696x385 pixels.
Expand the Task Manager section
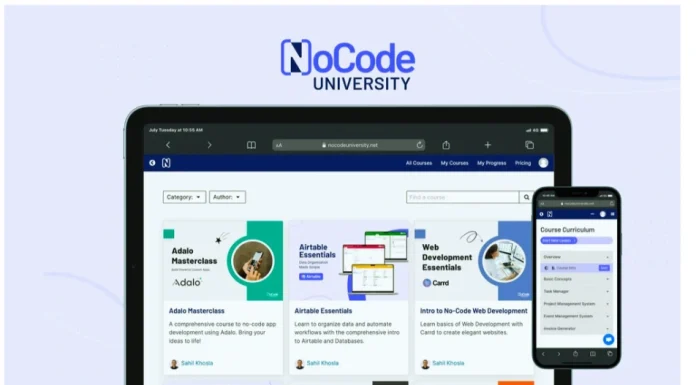pos(576,292)
